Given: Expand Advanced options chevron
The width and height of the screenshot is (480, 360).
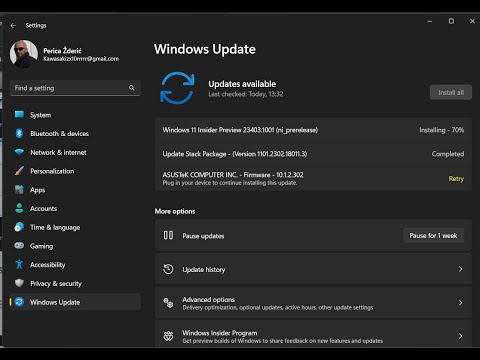Looking at the screenshot, I should [460, 303].
